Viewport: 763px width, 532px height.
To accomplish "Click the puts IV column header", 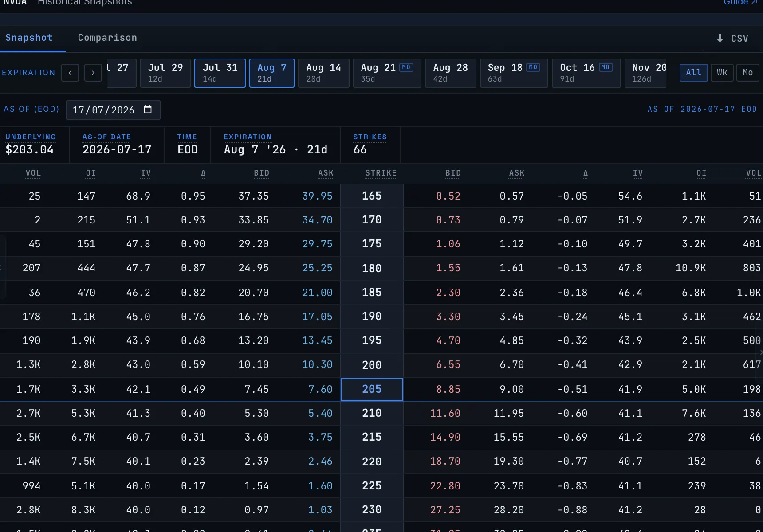I will pos(638,173).
